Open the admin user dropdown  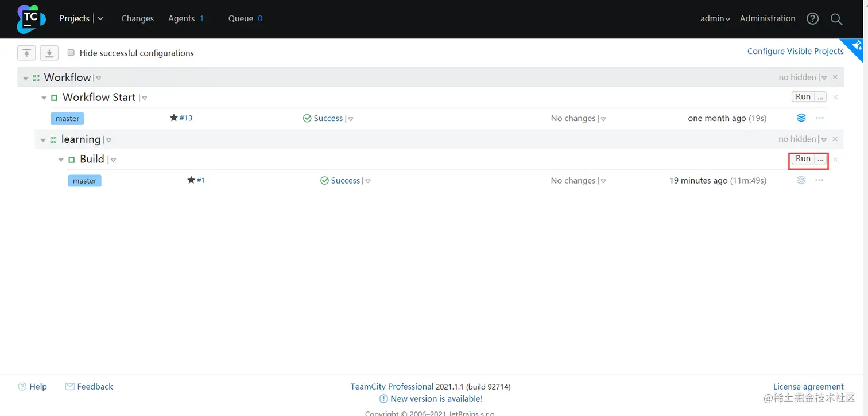[715, 18]
